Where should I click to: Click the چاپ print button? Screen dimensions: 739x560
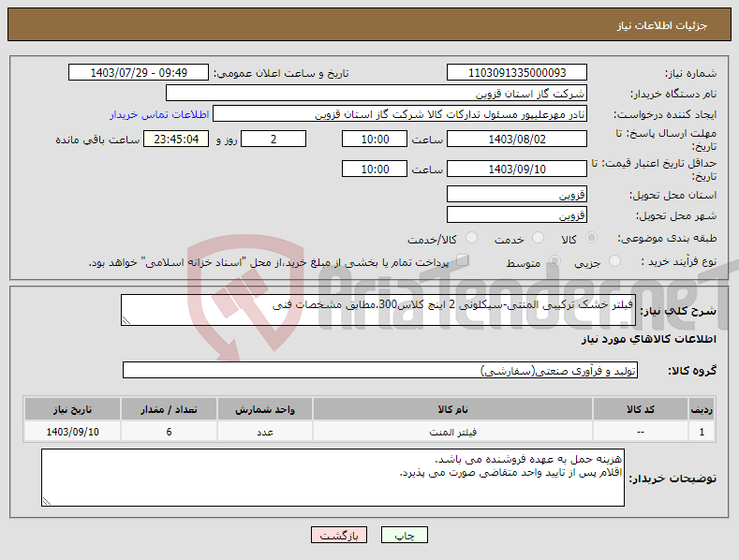[405, 536]
